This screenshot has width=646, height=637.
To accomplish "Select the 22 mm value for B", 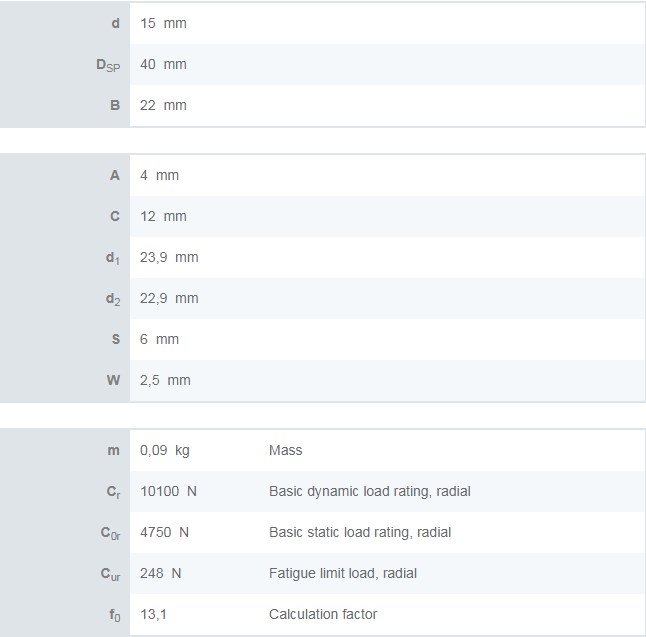I will tap(163, 105).
